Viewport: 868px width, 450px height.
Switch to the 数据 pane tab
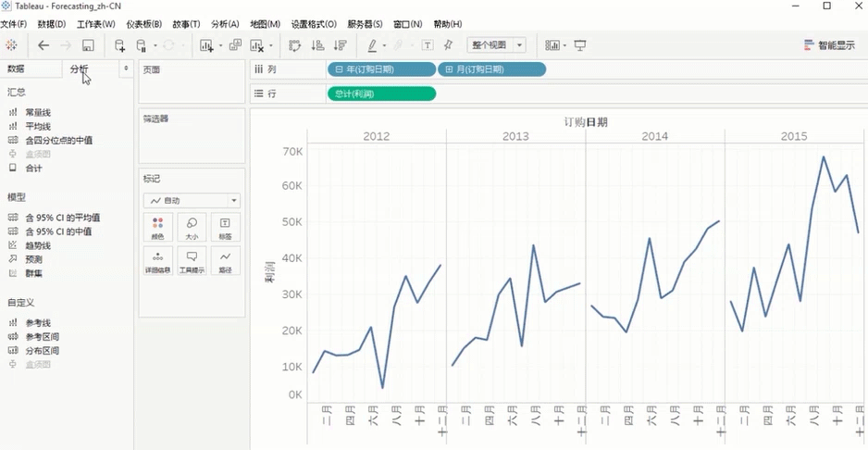[17, 69]
